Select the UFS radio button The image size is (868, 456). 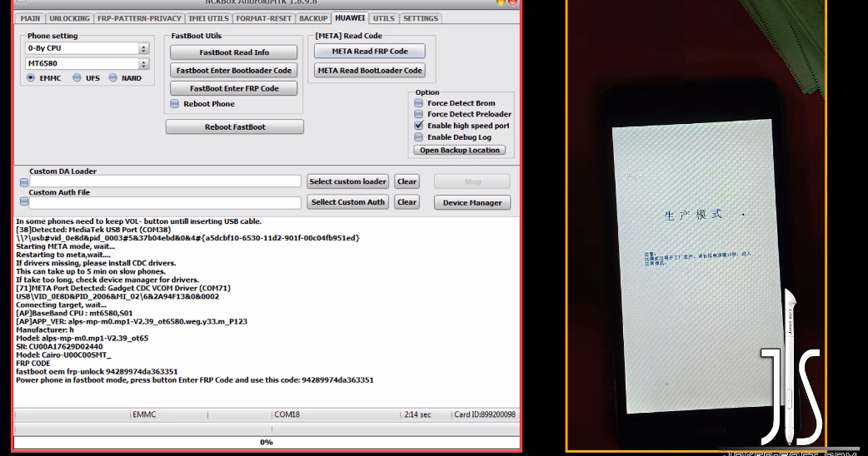tap(77, 78)
